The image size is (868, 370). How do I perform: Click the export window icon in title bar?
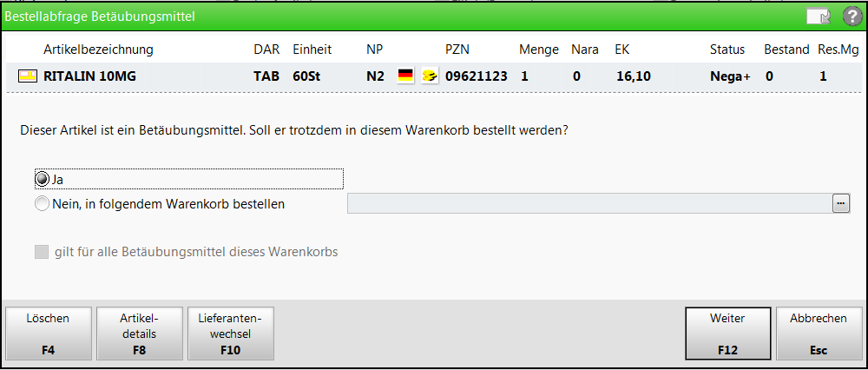click(x=819, y=17)
